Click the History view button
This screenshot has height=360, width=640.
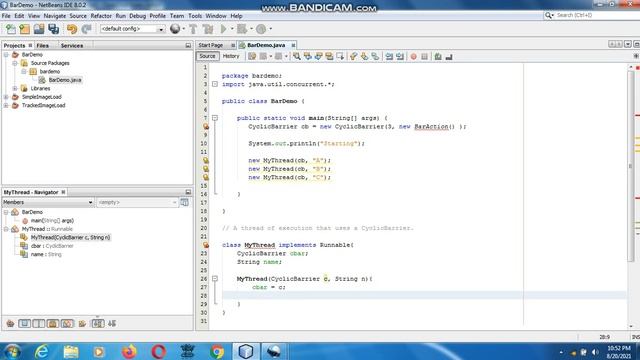click(x=231, y=56)
